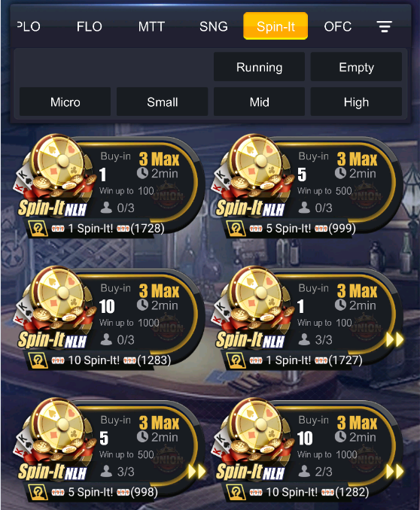Open the wheel thumbnail of 5 Spin-It! (999)

click(x=257, y=161)
